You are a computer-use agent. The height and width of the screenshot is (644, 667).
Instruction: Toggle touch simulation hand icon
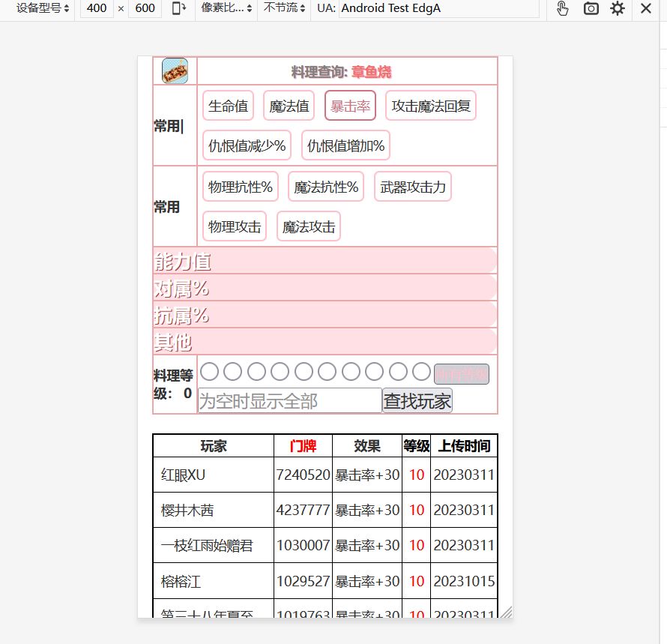tap(562, 8)
